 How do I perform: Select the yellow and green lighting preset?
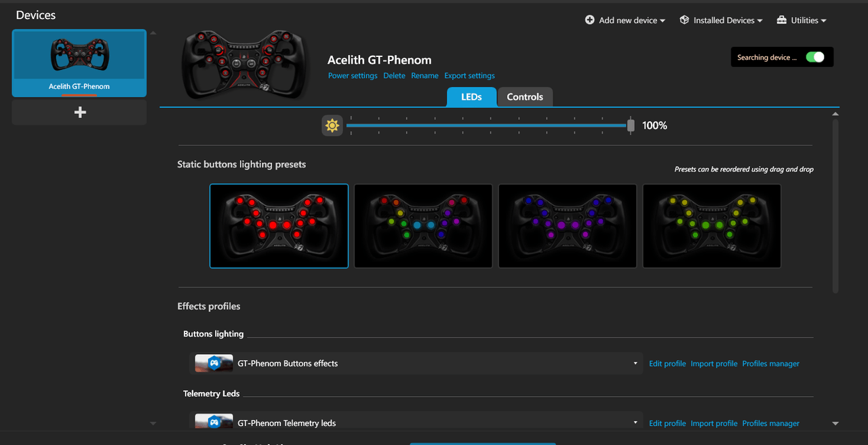712,226
